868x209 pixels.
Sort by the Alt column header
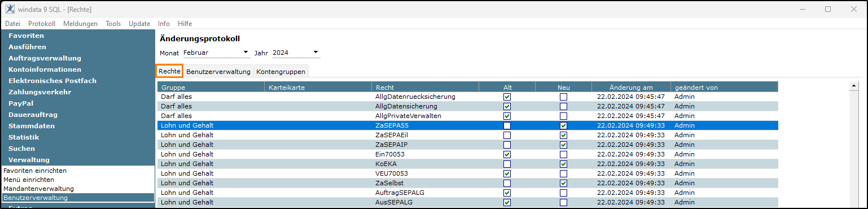pos(507,87)
